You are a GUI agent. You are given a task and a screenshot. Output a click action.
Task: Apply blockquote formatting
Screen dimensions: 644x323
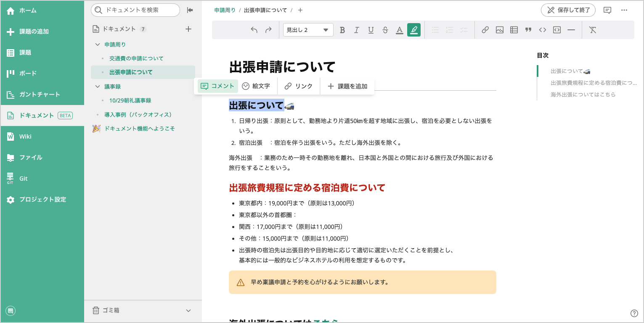528,30
